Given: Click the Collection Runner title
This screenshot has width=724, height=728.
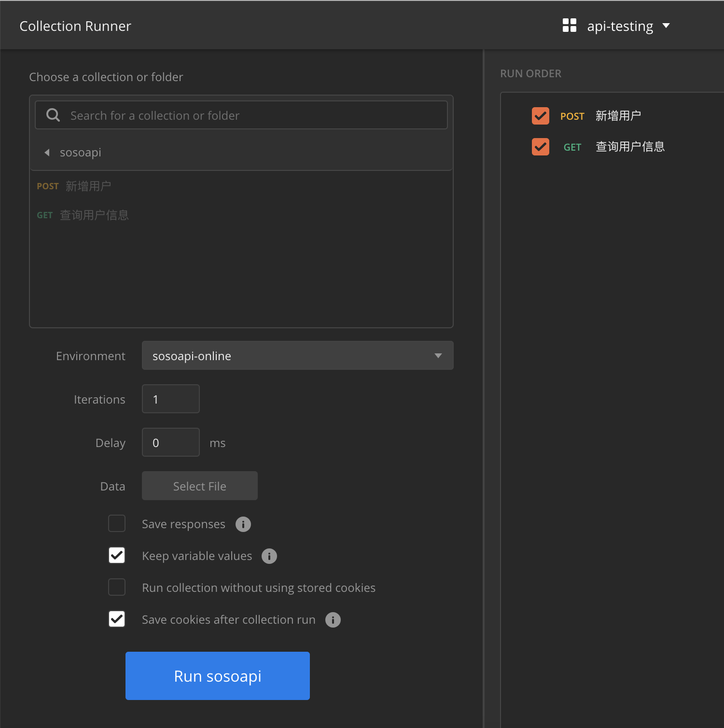Looking at the screenshot, I should [75, 26].
